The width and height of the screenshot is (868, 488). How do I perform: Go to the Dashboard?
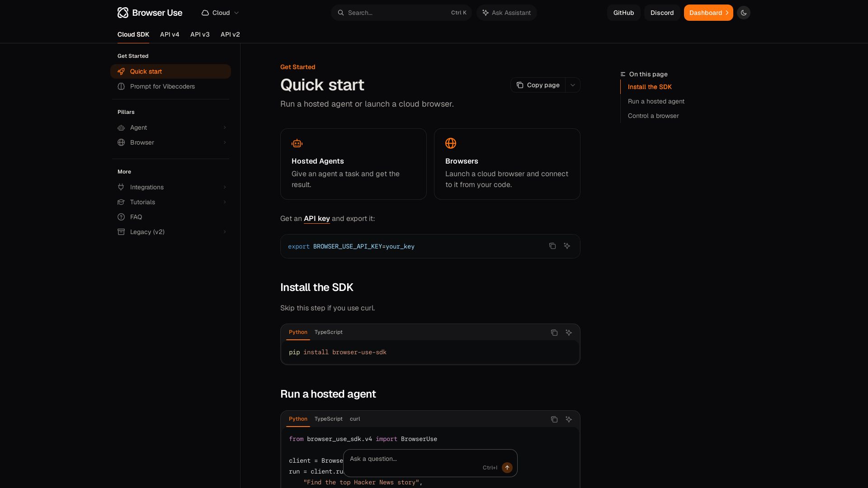click(x=708, y=13)
